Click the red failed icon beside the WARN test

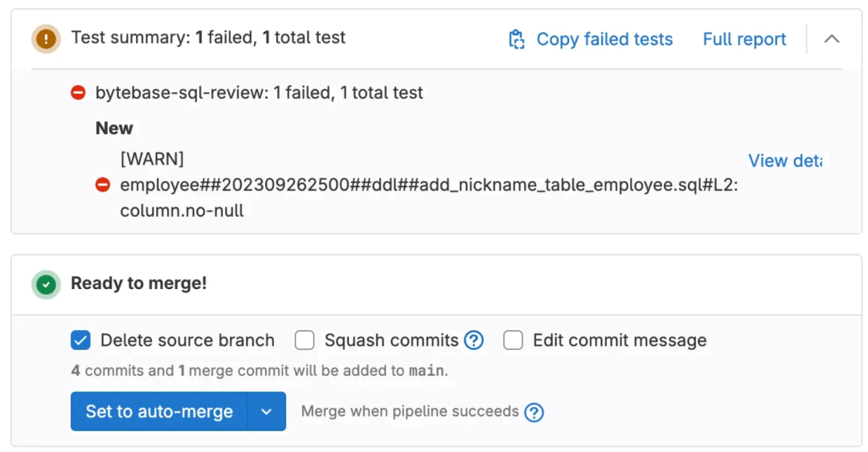tap(103, 185)
